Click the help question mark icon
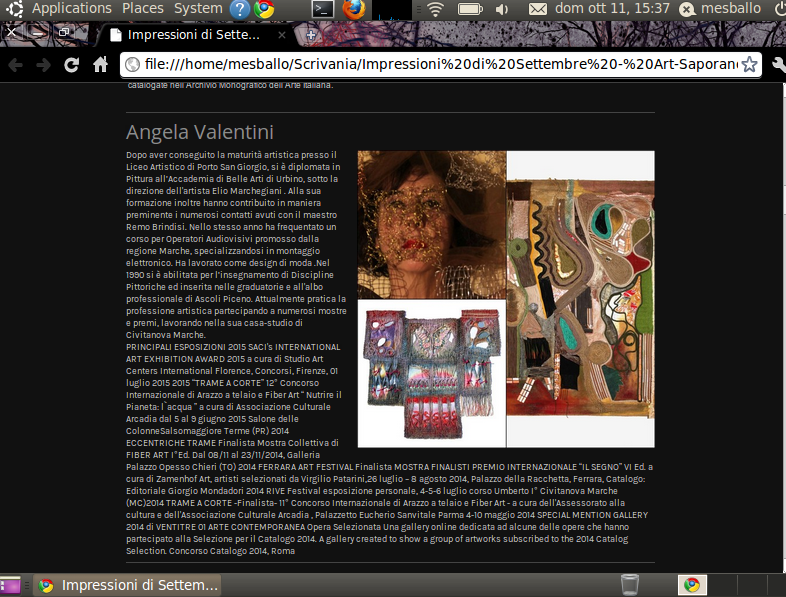Screen dimensions: 786x597 pyautogui.click(x=240, y=9)
